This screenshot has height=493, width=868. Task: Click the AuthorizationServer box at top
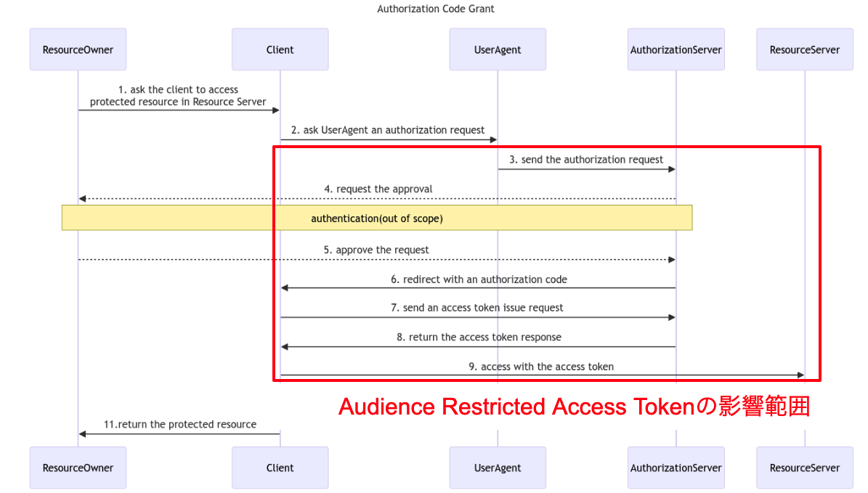coord(676,49)
